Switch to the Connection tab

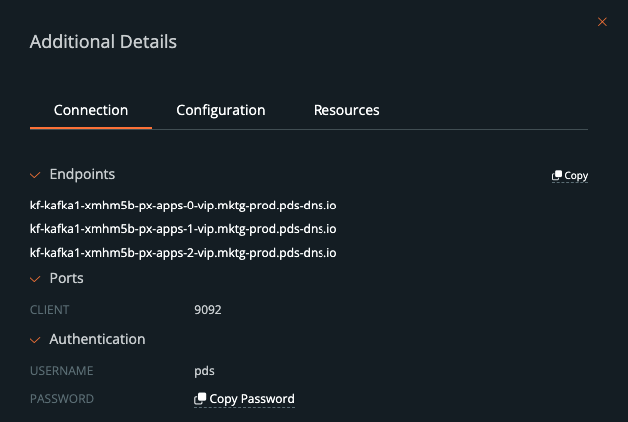click(x=91, y=110)
